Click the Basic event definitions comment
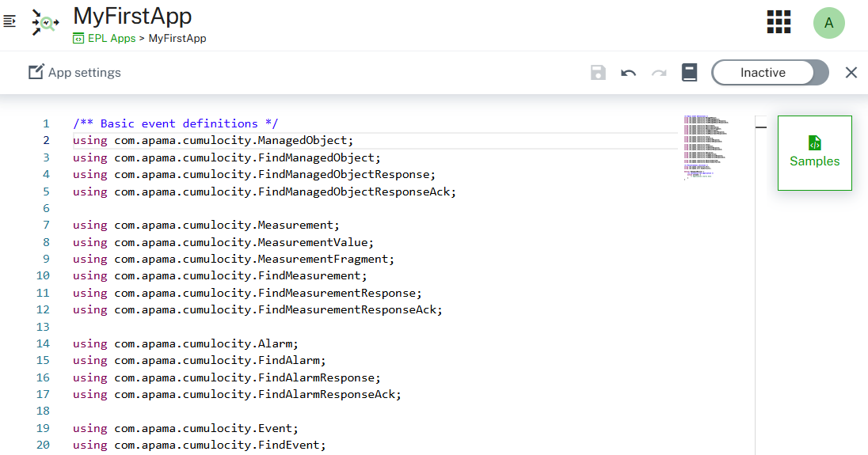Screen dimensions: 868x455 tap(175, 123)
